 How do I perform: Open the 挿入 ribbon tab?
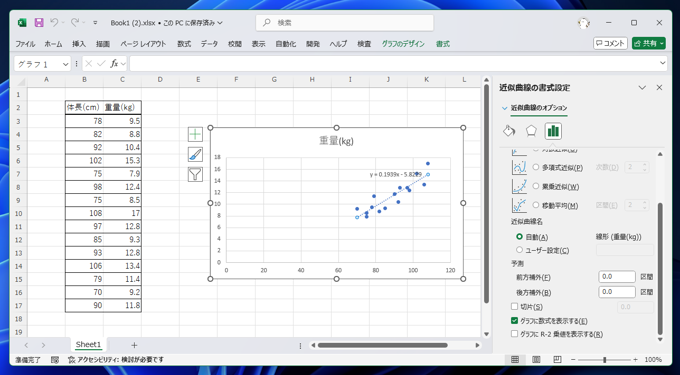tap(79, 44)
